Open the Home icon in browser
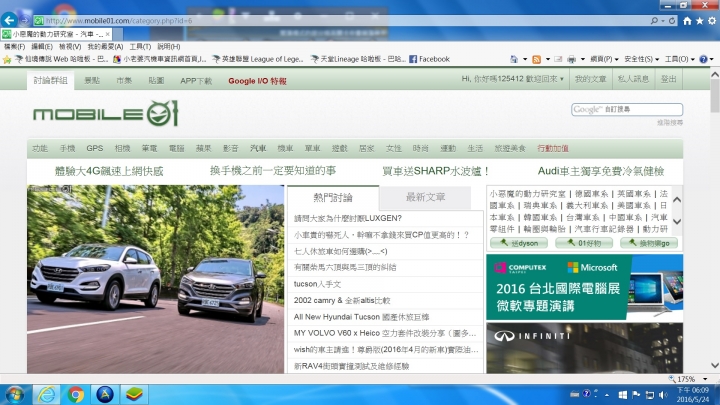 pyautogui.click(x=687, y=21)
